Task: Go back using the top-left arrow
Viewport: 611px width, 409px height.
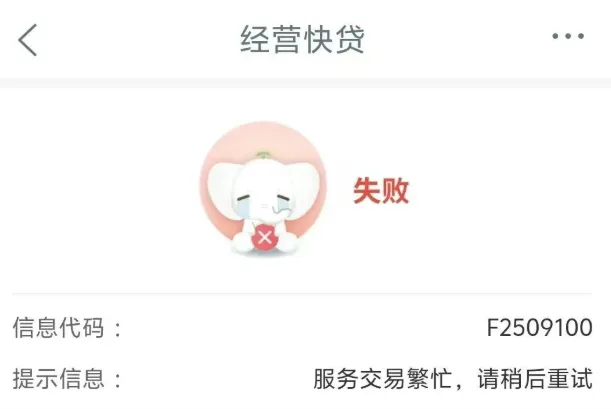Action: tap(28, 40)
